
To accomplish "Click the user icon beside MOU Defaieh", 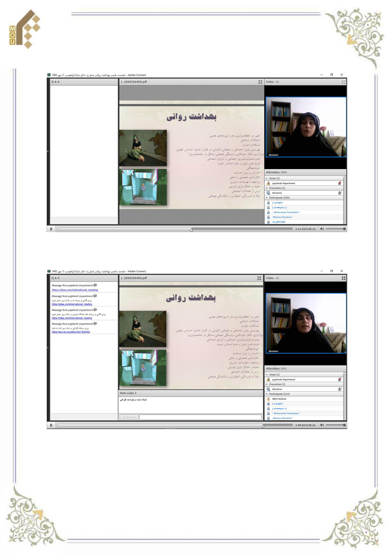I will click(x=268, y=399).
